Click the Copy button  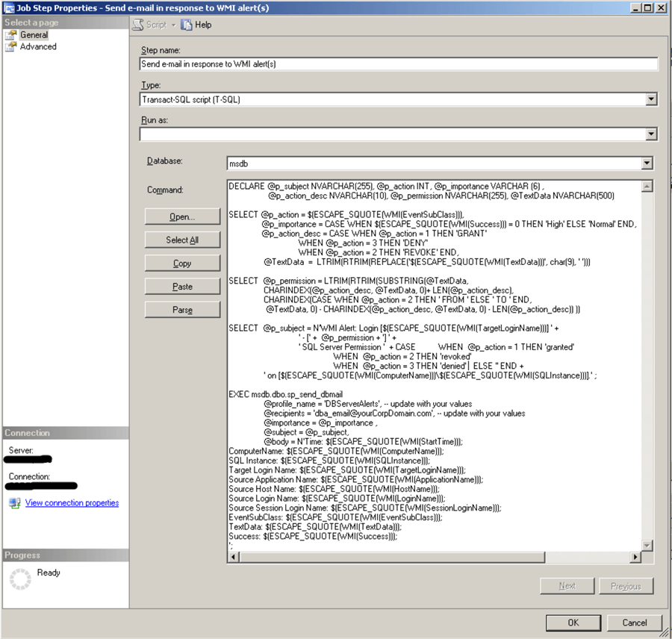(182, 263)
